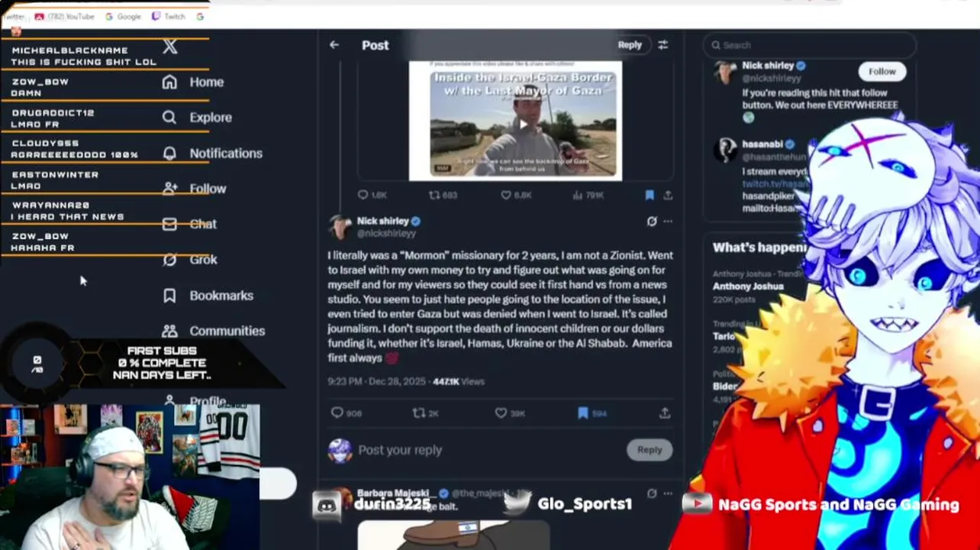Image resolution: width=980 pixels, height=550 pixels.
Task: Open the YouTube browser bookmark
Action: pyautogui.click(x=64, y=16)
